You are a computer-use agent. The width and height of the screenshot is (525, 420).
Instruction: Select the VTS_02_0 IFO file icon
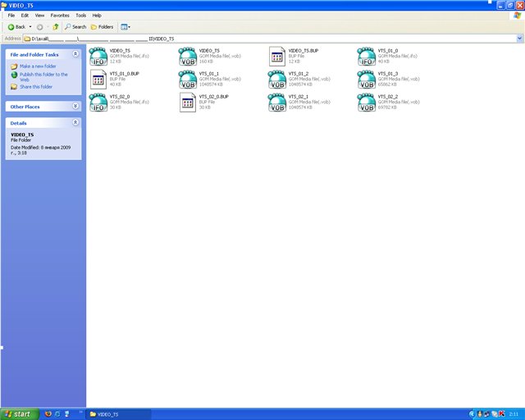[98, 103]
